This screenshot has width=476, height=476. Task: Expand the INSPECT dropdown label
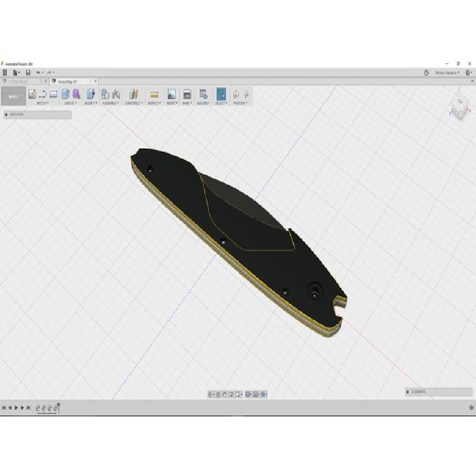[x=154, y=103]
